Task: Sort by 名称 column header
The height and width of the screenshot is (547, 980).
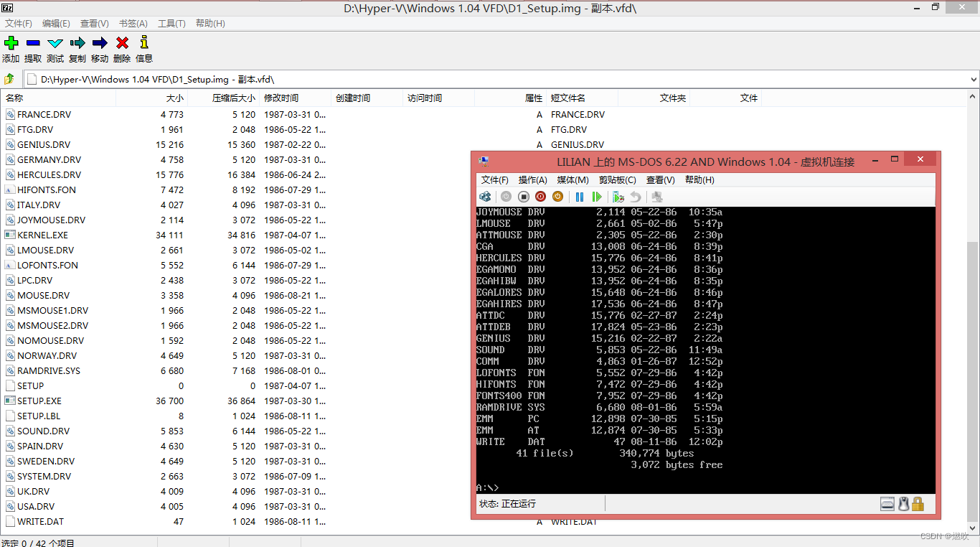Action: (58, 98)
